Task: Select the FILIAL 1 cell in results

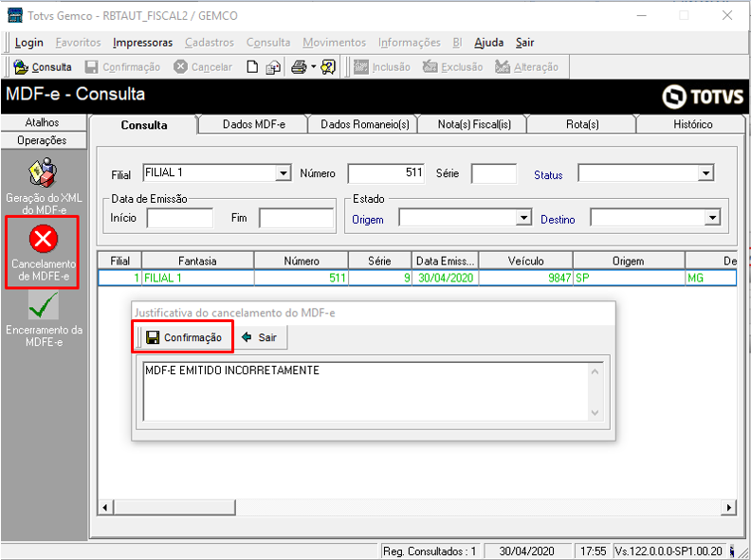Action: [x=198, y=278]
